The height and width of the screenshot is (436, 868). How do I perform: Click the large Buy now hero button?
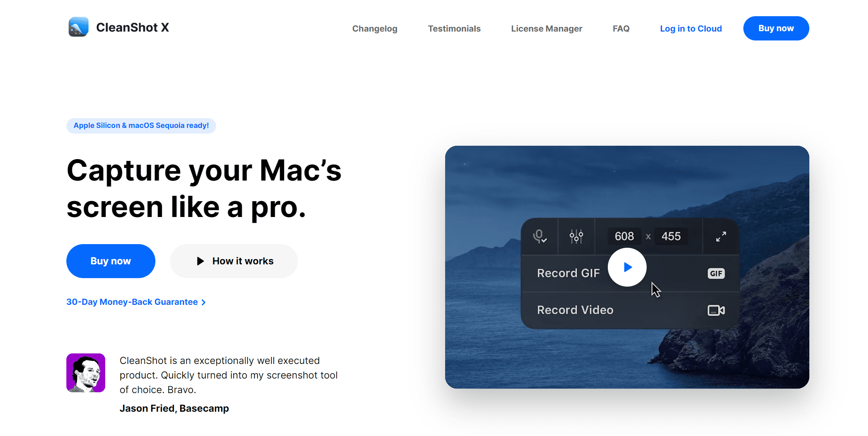pos(111,261)
